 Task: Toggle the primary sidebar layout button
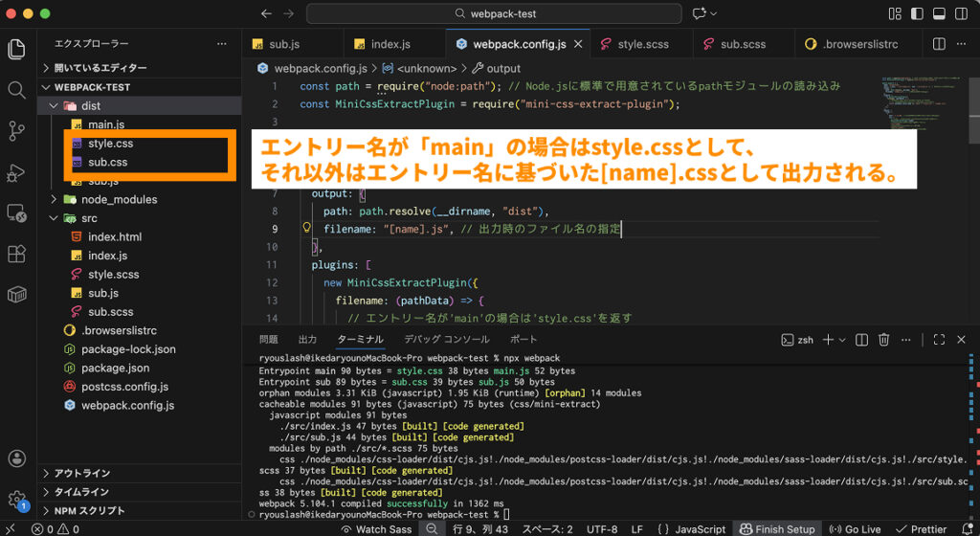[x=917, y=14]
